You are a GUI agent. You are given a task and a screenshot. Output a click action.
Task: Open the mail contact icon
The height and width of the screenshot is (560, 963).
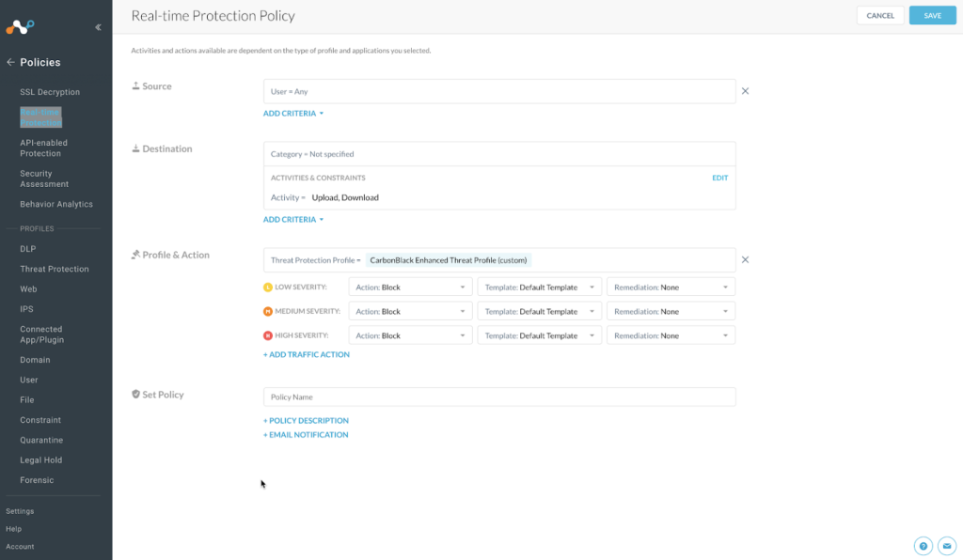[x=947, y=545]
